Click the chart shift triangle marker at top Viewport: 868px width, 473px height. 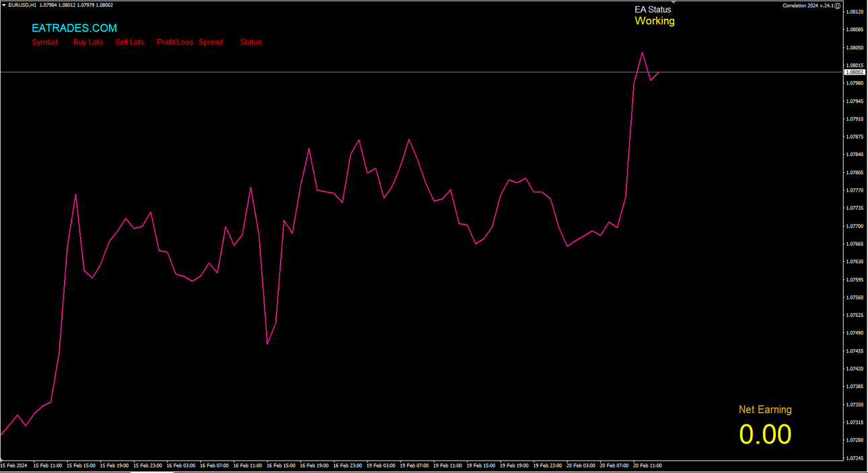pyautogui.click(x=674, y=3)
